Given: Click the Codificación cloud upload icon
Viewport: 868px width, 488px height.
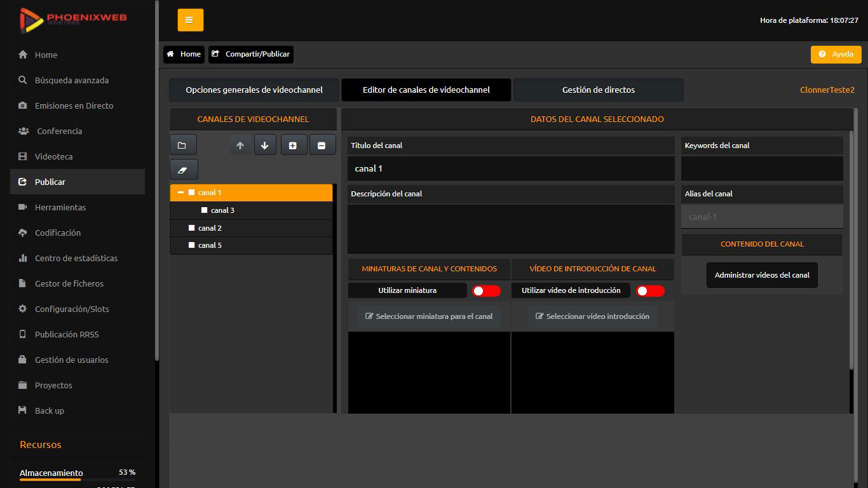Looking at the screenshot, I should [x=23, y=233].
